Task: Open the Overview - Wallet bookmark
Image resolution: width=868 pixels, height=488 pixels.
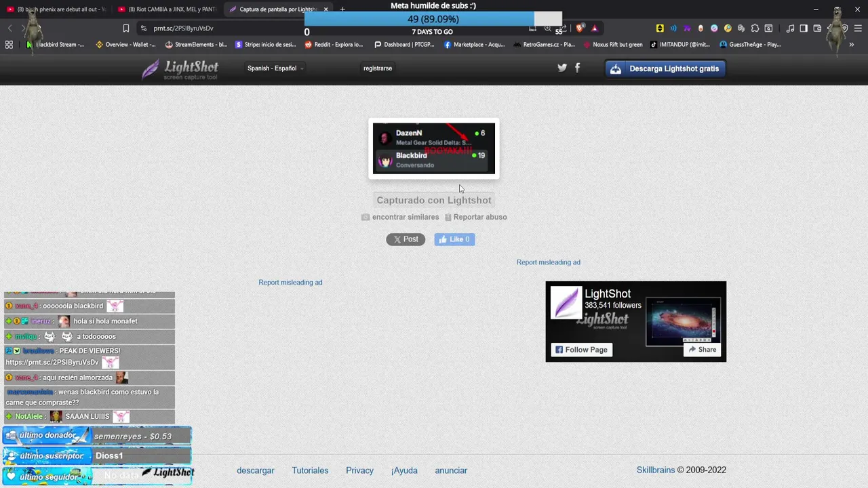Action: pos(125,45)
